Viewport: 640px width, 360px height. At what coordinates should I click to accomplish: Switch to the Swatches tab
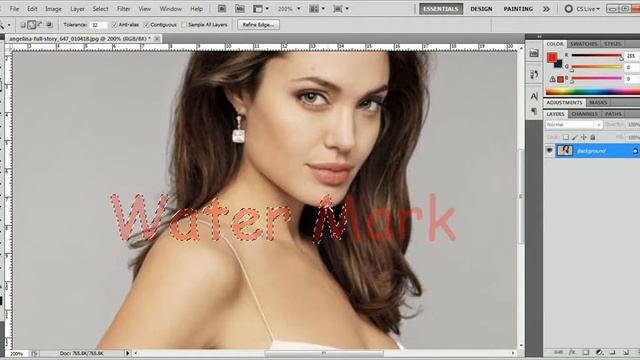[x=584, y=44]
